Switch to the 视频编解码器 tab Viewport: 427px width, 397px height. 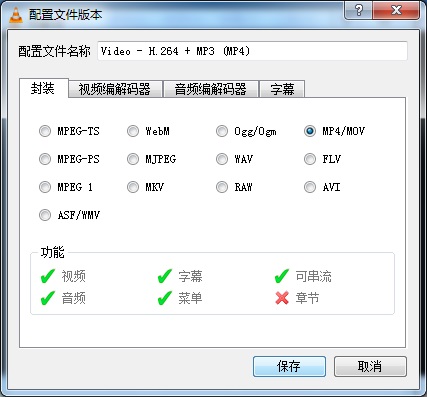[115, 89]
